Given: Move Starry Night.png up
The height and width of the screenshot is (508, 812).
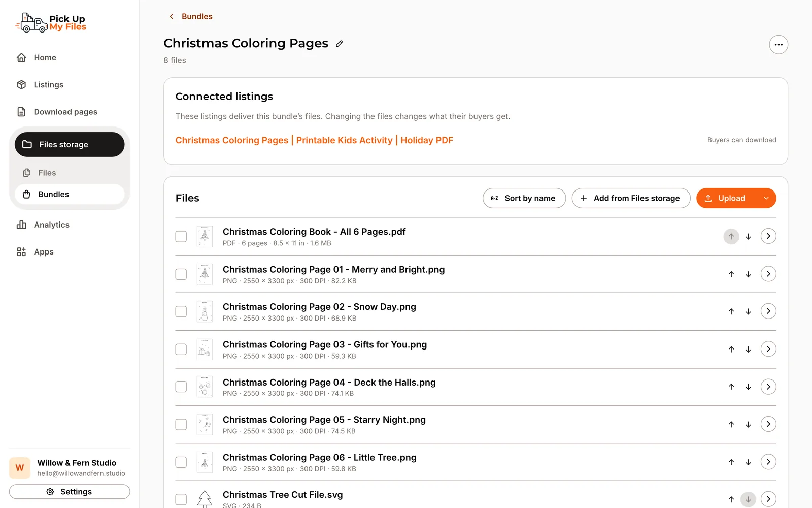Looking at the screenshot, I should click(x=731, y=424).
